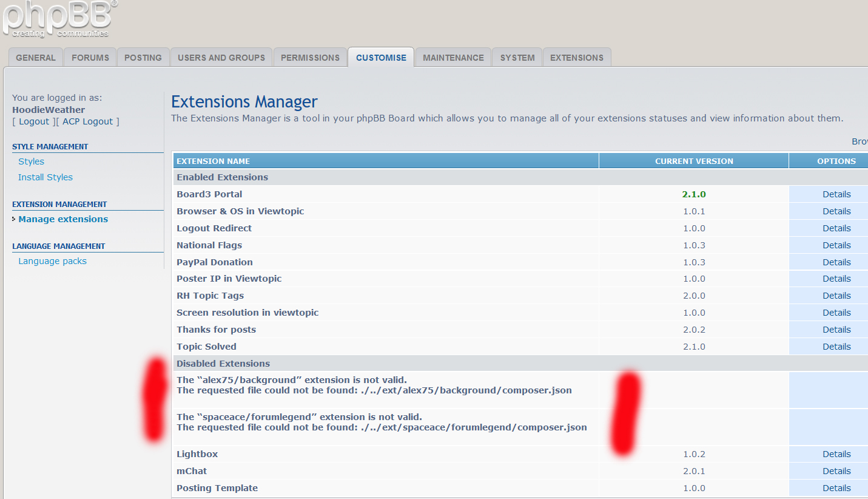Open Details for Poster IP in Viewtopic
This screenshot has width=868, height=499.
(x=836, y=279)
